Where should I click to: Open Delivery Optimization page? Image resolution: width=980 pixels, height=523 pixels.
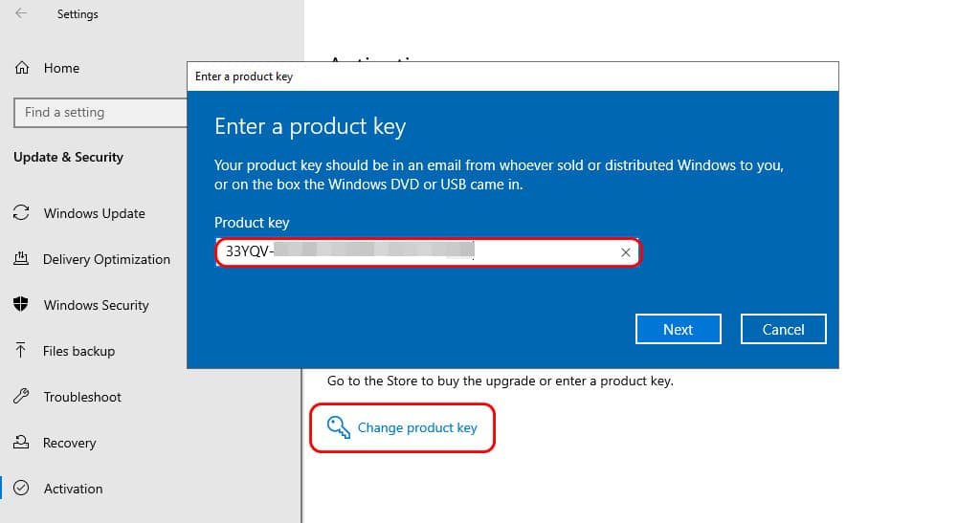106,259
